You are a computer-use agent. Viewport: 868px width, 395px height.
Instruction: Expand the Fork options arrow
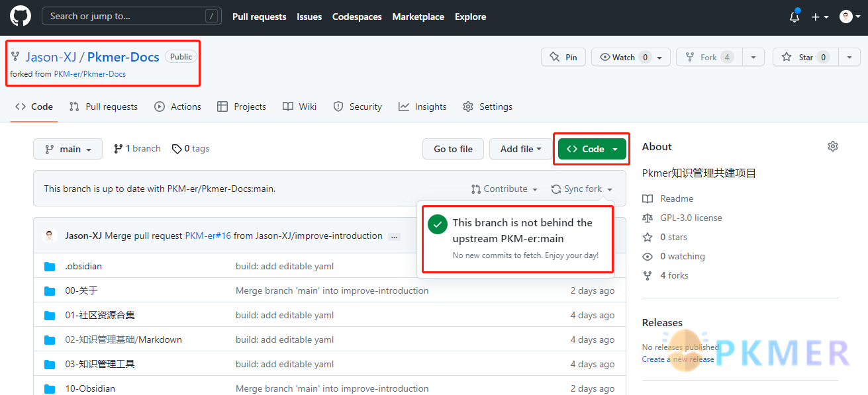tap(753, 58)
